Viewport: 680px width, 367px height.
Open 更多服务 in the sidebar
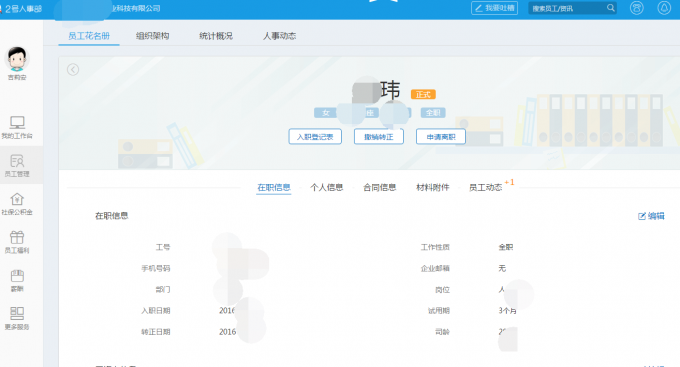[17, 318]
